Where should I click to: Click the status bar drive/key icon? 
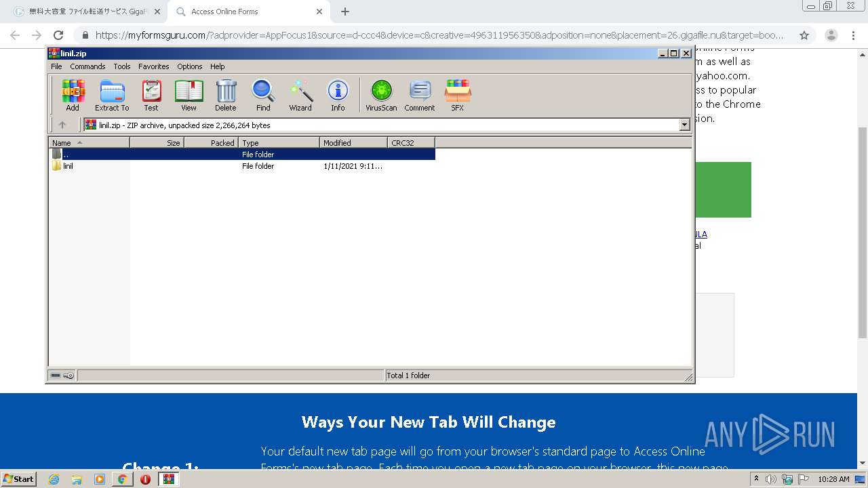62,375
